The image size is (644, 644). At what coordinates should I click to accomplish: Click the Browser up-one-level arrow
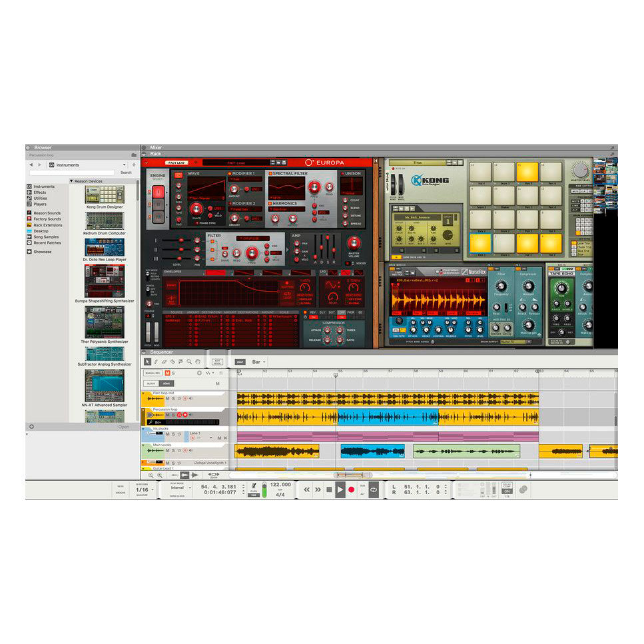coord(133,164)
